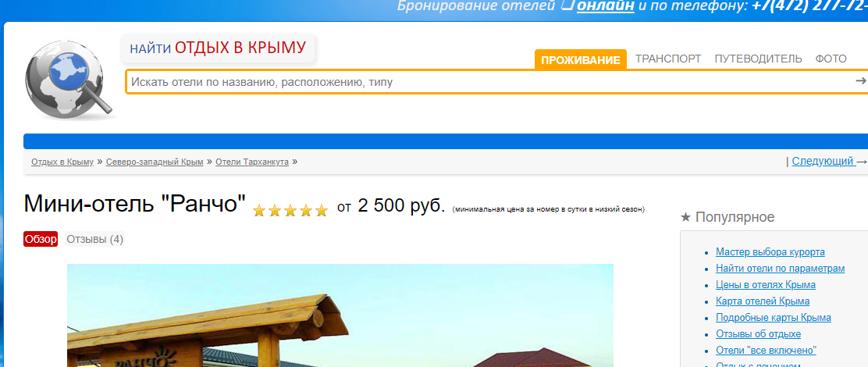Click the Ранчо hotel photo

[x=340, y=315]
